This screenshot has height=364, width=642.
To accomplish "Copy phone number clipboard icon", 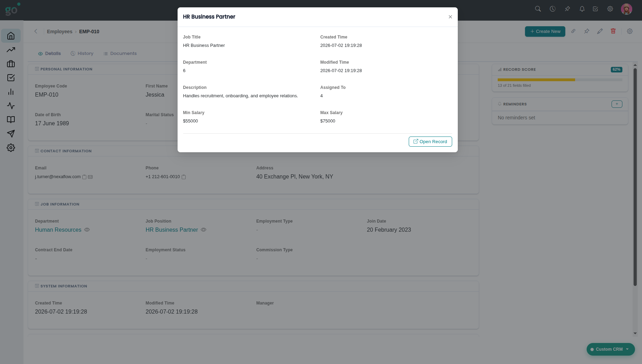I will coord(184,177).
